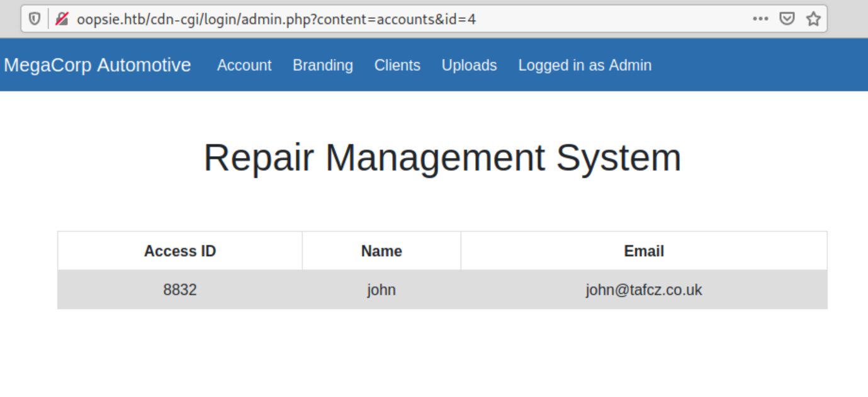Navigate to the Uploads page

coord(469,65)
